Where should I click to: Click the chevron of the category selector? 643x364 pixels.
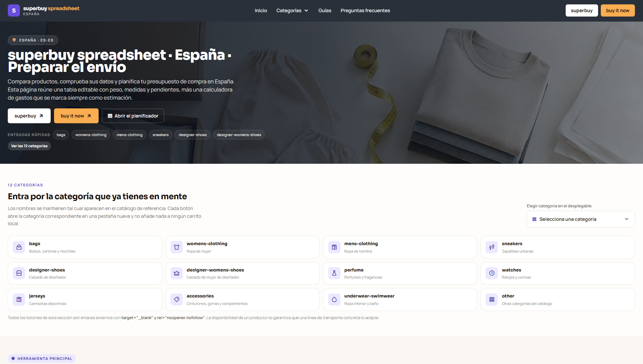coord(627,219)
